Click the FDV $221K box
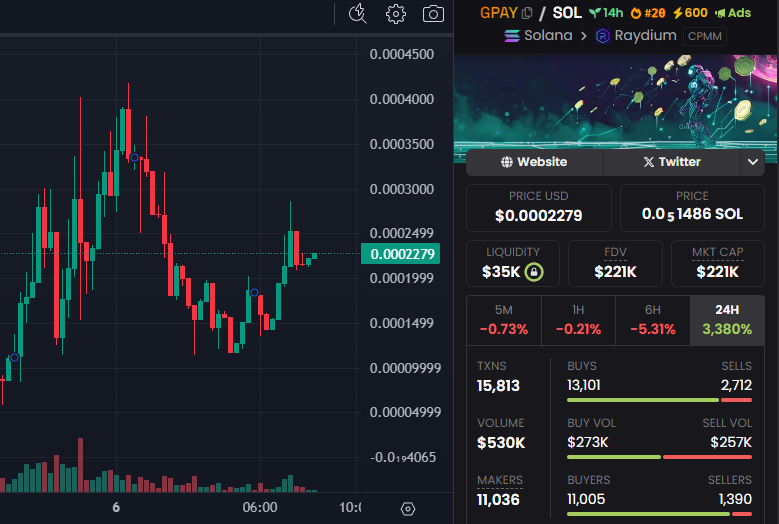 [615, 264]
